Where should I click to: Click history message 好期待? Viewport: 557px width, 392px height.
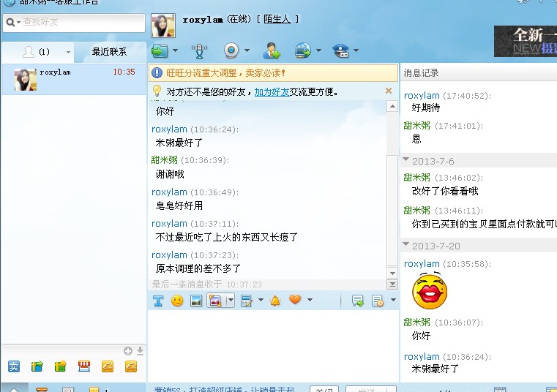425,108
